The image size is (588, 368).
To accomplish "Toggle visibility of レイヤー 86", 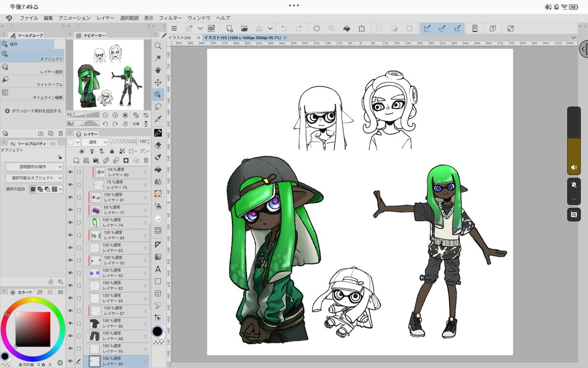I will click(x=70, y=323).
